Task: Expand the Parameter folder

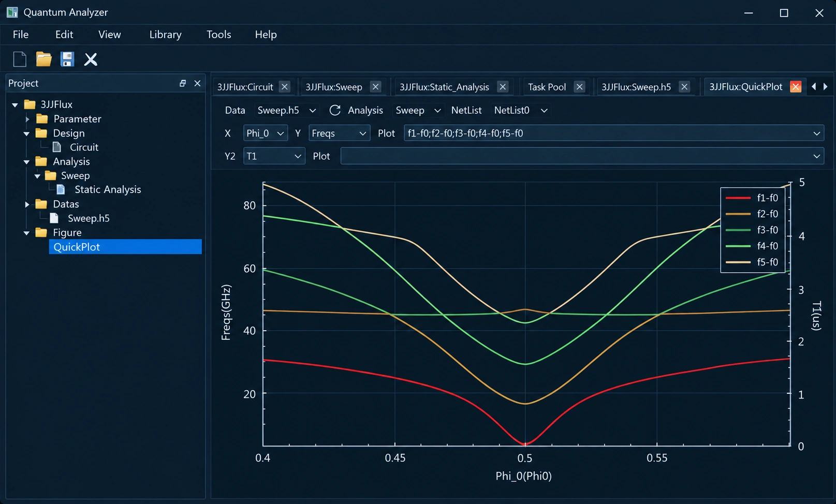Action: [x=27, y=119]
